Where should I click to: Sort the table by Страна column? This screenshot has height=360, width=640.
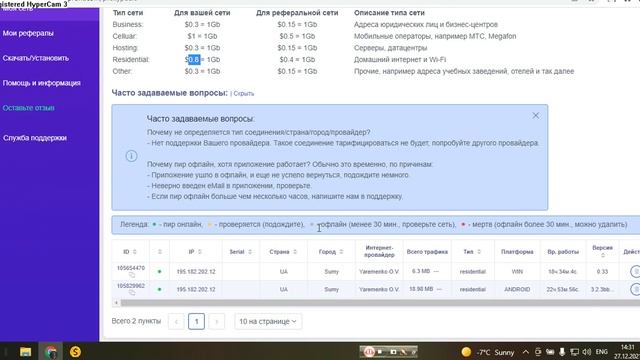pyautogui.click(x=295, y=252)
